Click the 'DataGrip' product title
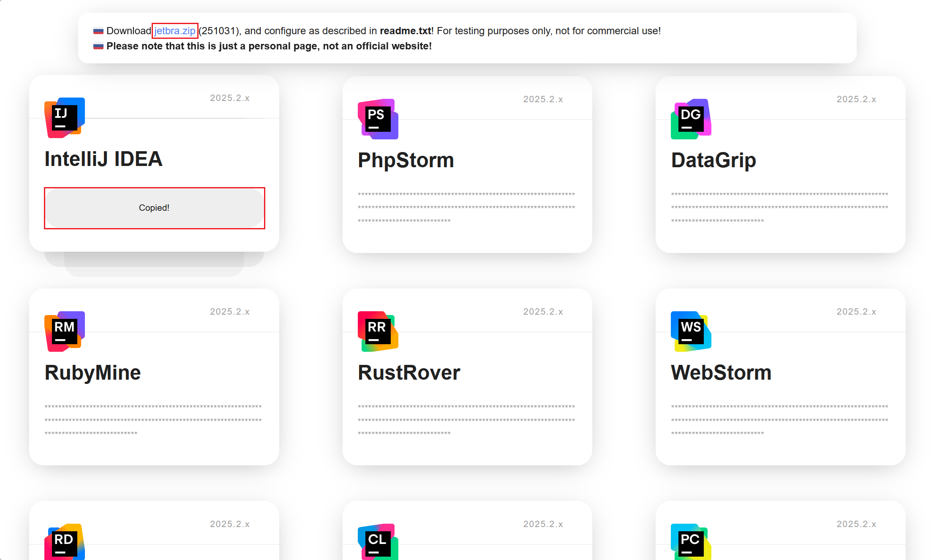The height and width of the screenshot is (560, 931). [x=713, y=160]
